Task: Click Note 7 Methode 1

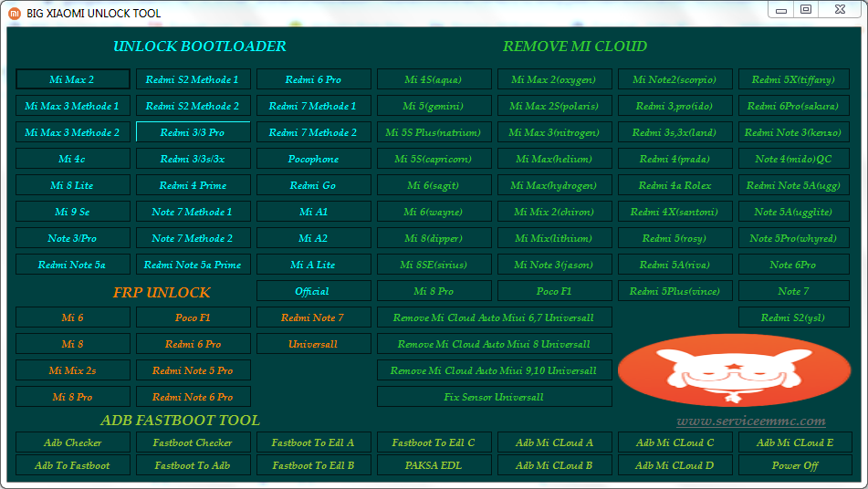Action: [193, 212]
